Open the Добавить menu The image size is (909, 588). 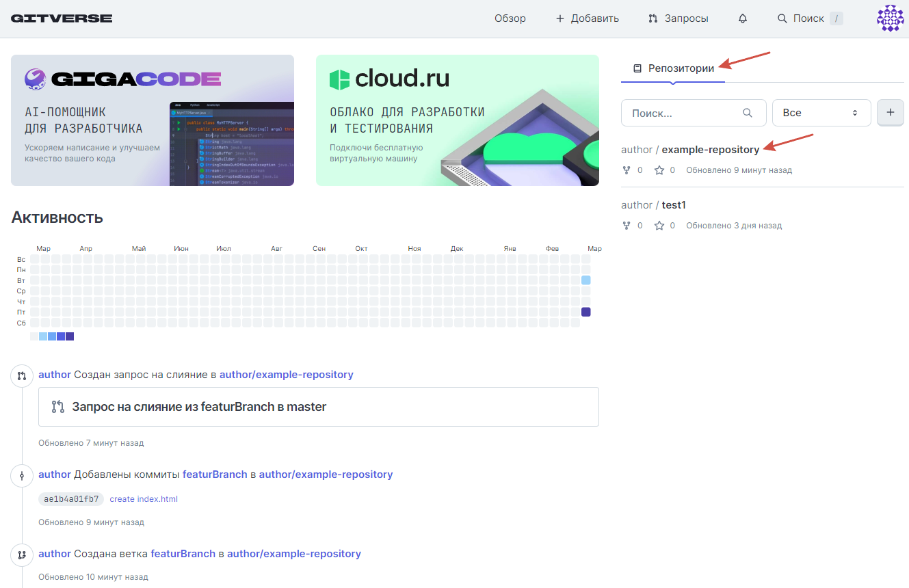point(588,18)
